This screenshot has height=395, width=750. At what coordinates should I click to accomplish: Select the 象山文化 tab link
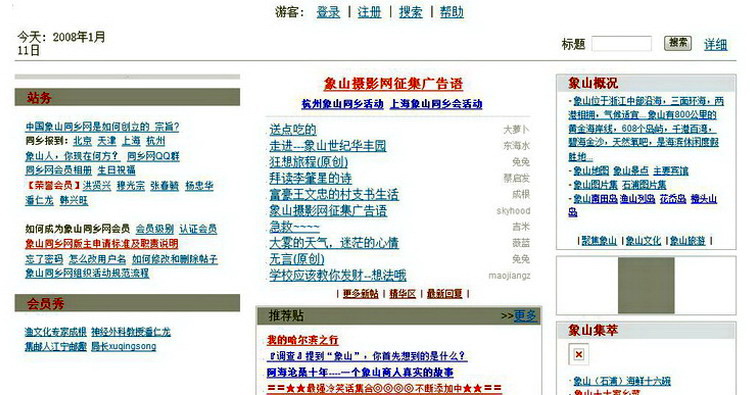(x=643, y=241)
